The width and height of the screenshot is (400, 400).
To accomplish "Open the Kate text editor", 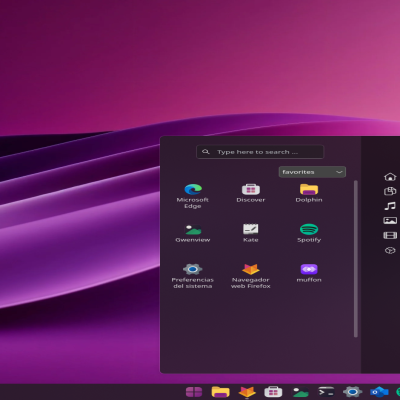I will point(251,233).
